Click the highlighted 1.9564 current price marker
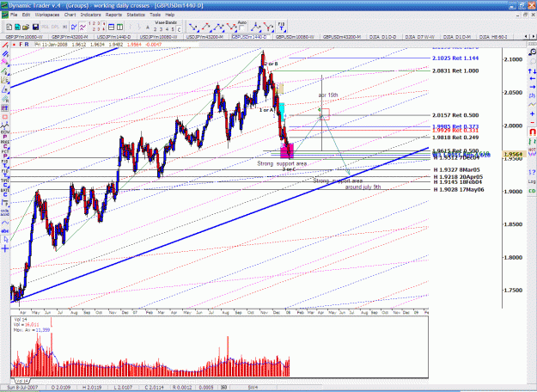Viewport: 537px width, 392px height. [x=513, y=154]
